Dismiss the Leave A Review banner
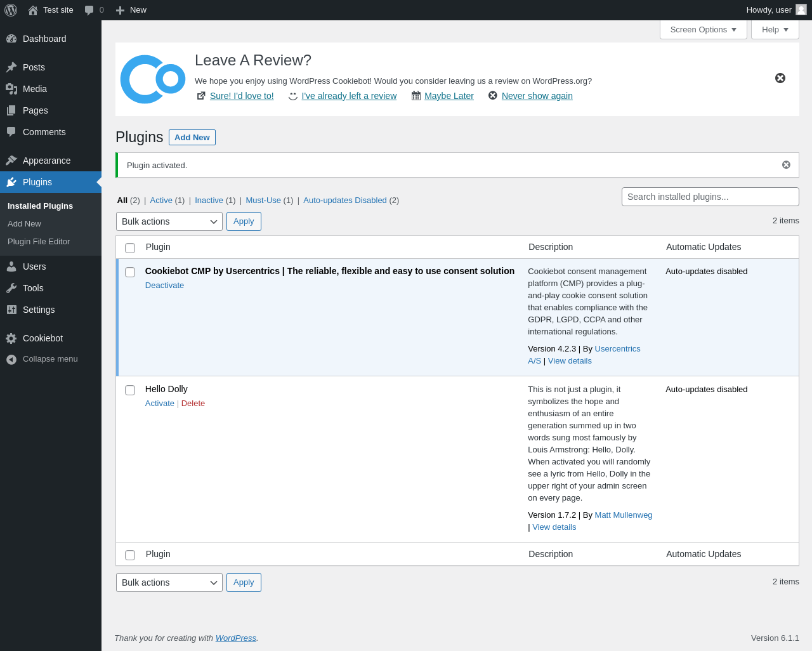Viewport: 812px width, 651px height. pyautogui.click(x=780, y=78)
